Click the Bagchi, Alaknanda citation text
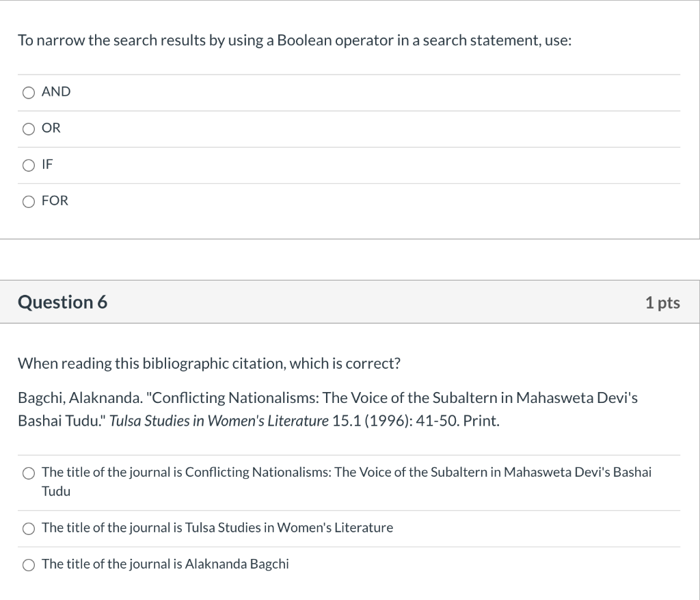This screenshot has width=700, height=600. coord(327,398)
